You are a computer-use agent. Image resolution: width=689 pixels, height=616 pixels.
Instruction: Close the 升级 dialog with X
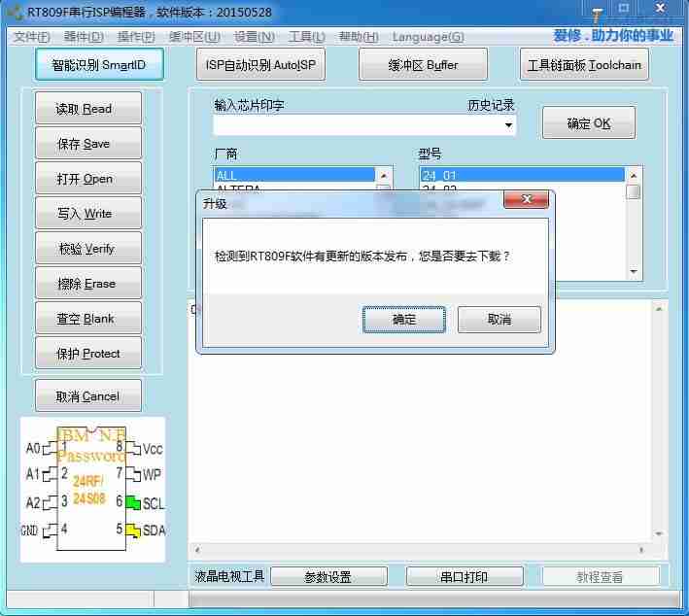(527, 200)
